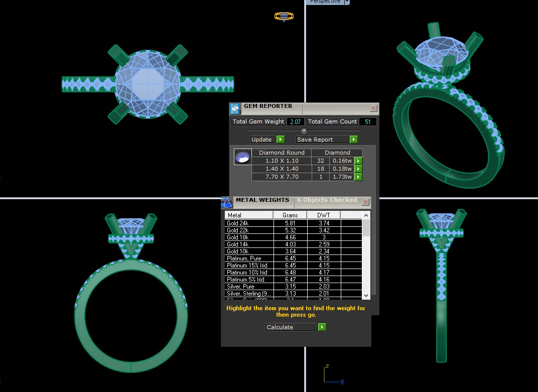This screenshot has height=392, width=538.
Task: Click the green go arrow beside Calculate
Action: tap(322, 327)
